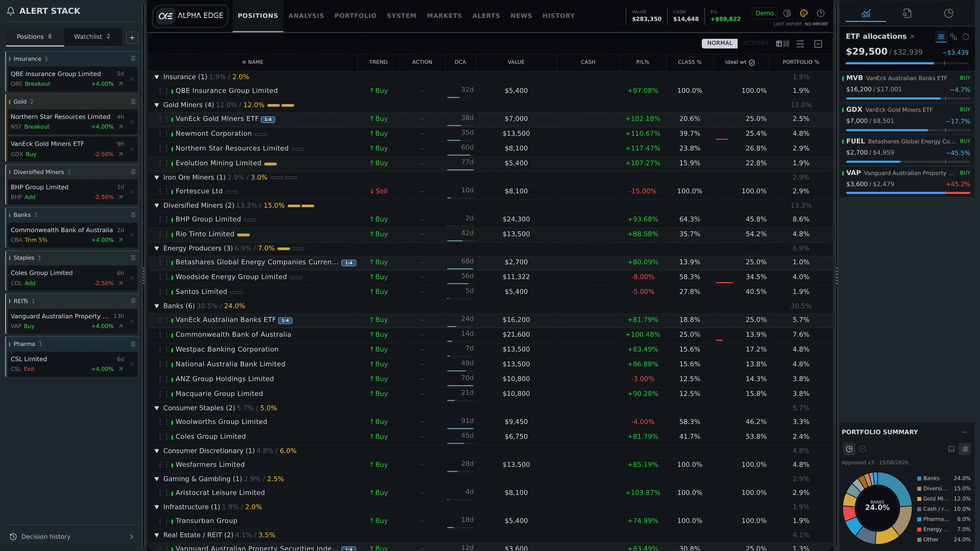Open ETF allocations external arrow link
The width and height of the screenshot is (980, 551).
pos(912,37)
